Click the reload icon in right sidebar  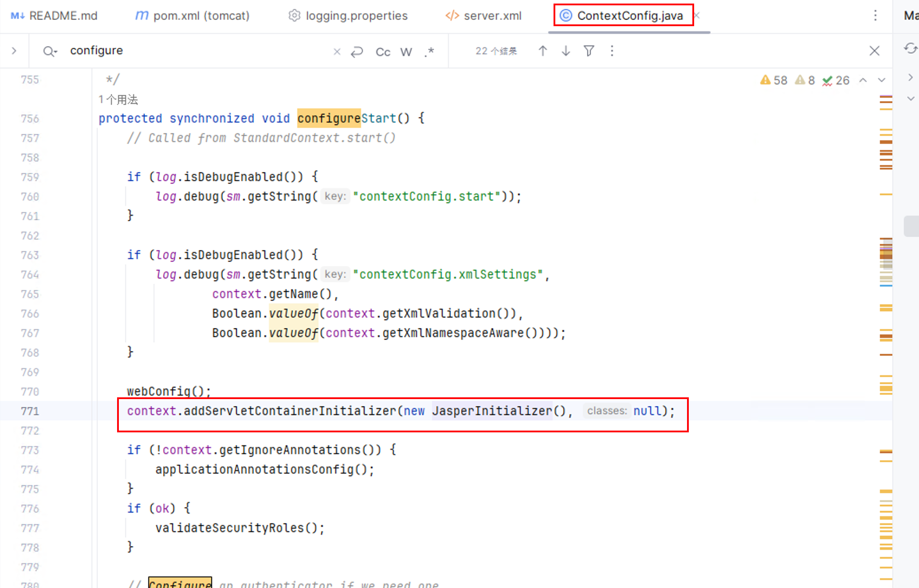[910, 48]
